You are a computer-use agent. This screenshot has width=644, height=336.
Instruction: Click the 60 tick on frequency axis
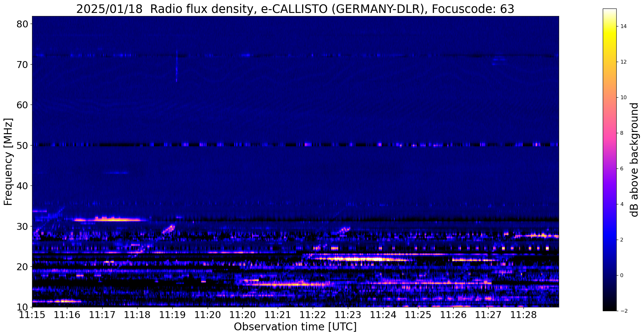tap(23, 105)
